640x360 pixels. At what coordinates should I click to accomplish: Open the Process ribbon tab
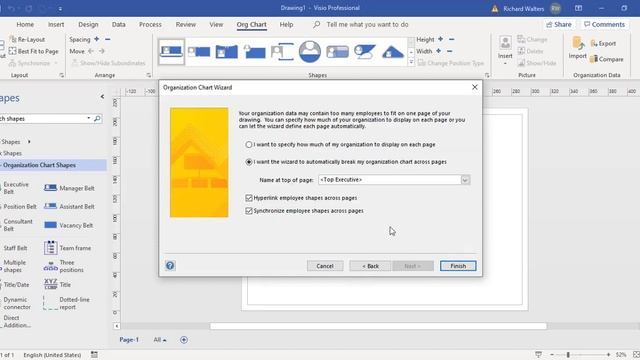point(150,24)
